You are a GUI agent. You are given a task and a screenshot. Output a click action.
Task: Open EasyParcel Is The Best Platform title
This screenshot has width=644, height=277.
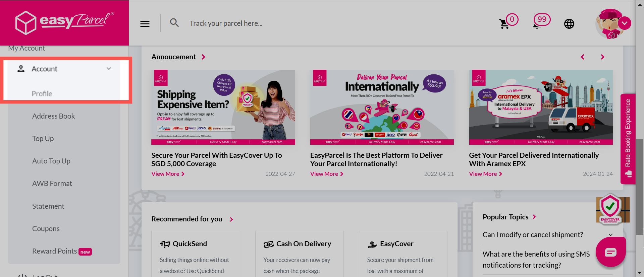(376, 159)
